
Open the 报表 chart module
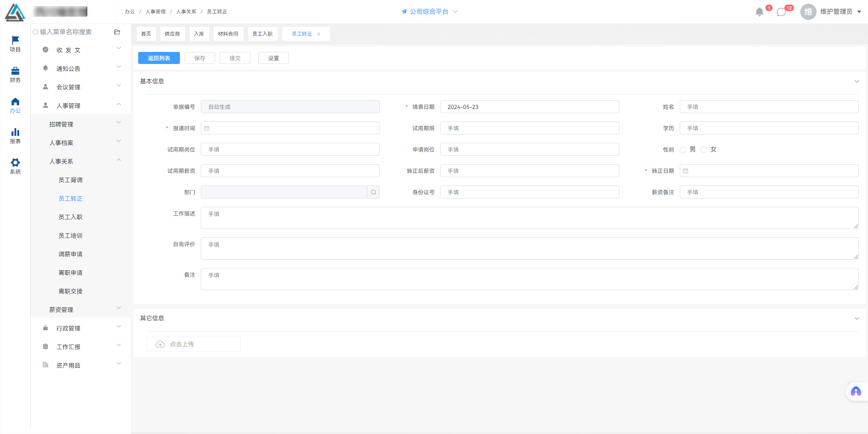[15, 135]
